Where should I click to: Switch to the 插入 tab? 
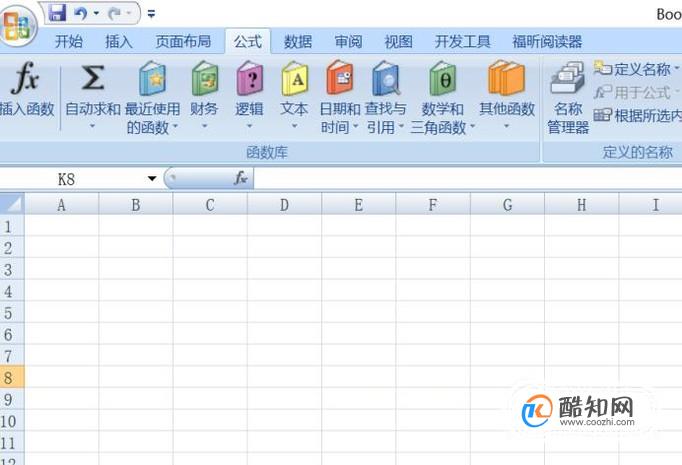point(119,42)
